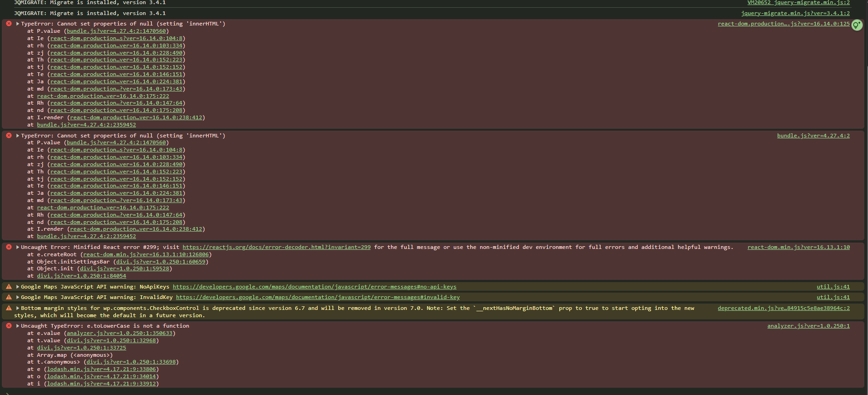Open jquery-migrate.min.js?ver=3.4.1:2 source link
Image resolution: width=868 pixels, height=395 pixels.
pyautogui.click(x=795, y=13)
